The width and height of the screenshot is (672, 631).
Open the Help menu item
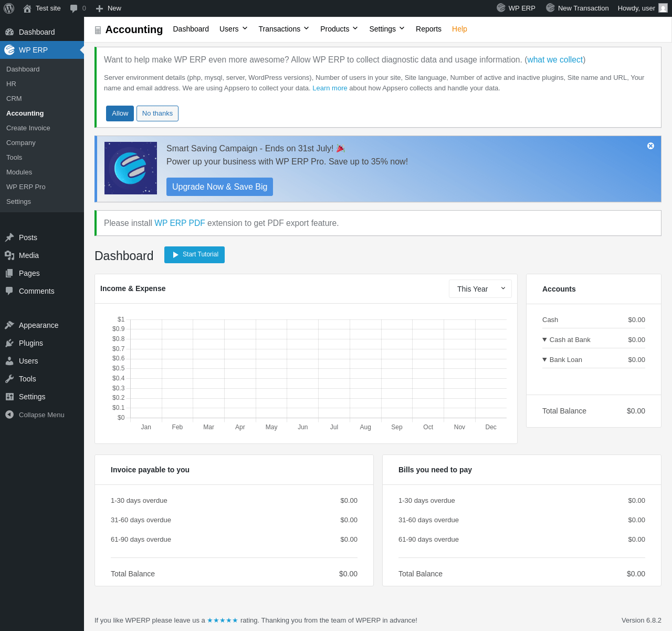pyautogui.click(x=459, y=29)
